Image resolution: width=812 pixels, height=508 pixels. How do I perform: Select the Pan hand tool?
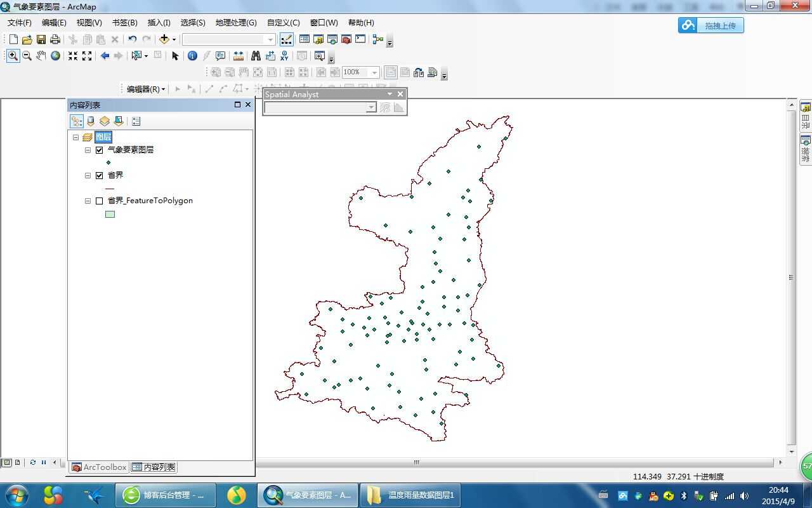tap(41, 56)
